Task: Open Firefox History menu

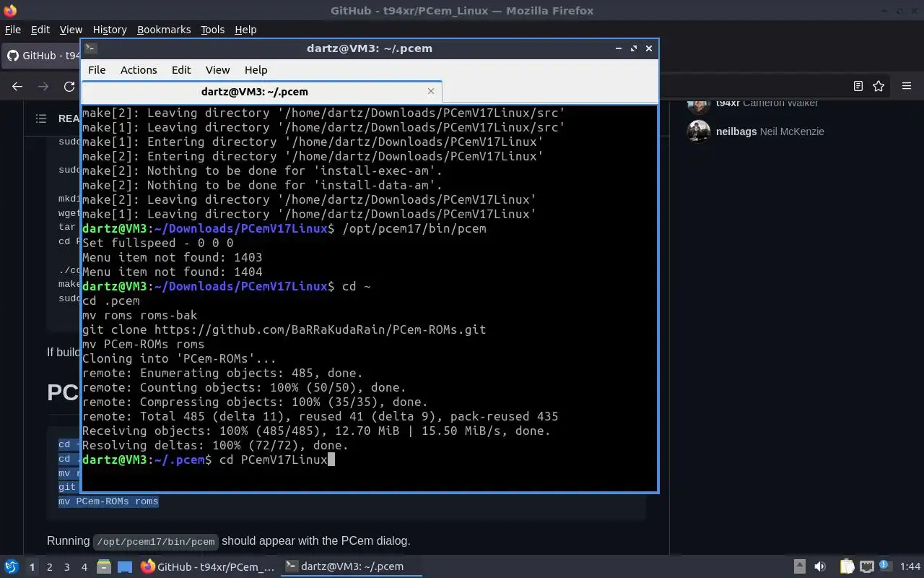Action: pyautogui.click(x=110, y=30)
